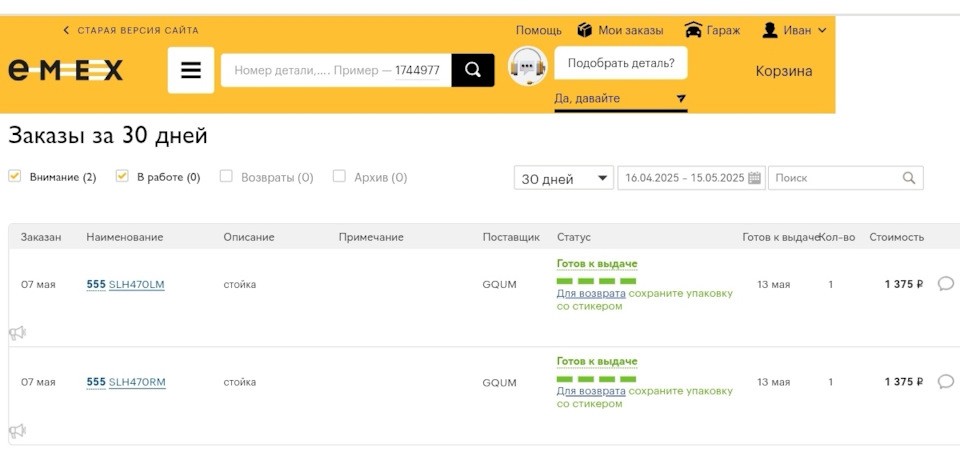Click the magnifier search button
Image resolution: width=960 pixels, height=464 pixels.
coord(473,70)
